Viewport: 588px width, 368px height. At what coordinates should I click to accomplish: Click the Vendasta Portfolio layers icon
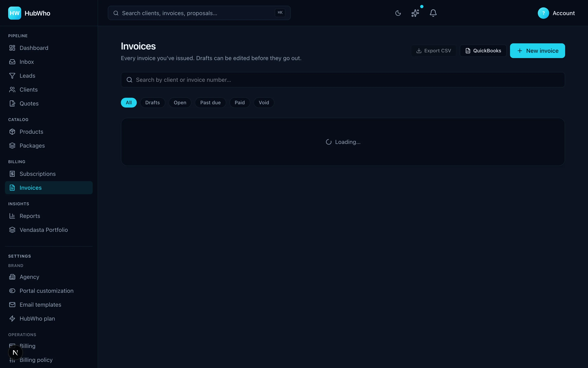tap(12, 230)
